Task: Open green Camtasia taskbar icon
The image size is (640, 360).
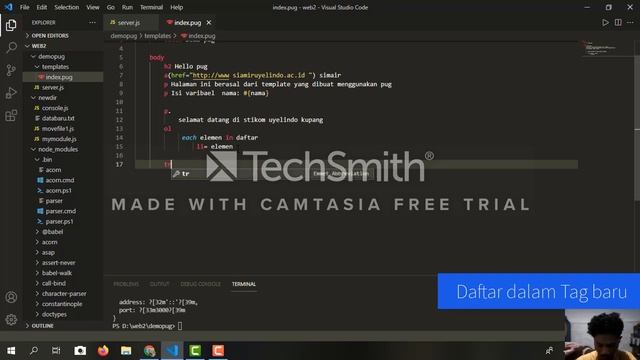Action: coord(195,351)
